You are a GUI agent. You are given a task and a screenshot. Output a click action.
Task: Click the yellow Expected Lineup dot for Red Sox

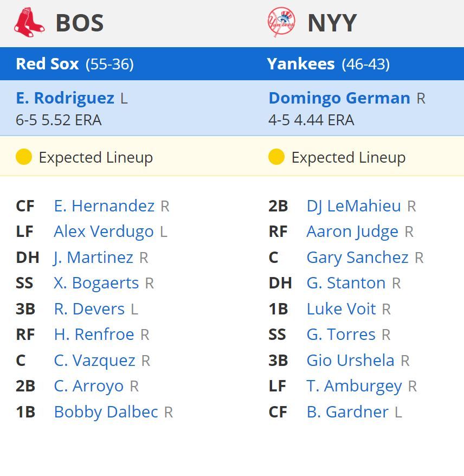pyautogui.click(x=24, y=157)
